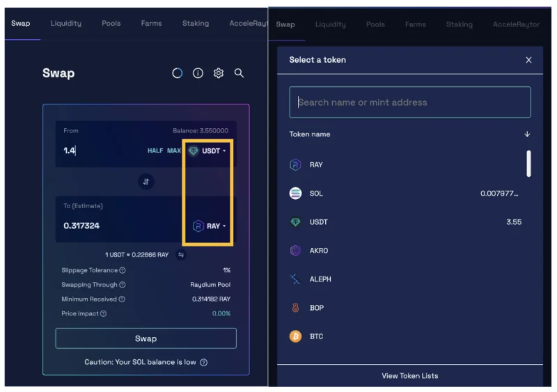Open Liquidity tab in left window

pos(65,24)
